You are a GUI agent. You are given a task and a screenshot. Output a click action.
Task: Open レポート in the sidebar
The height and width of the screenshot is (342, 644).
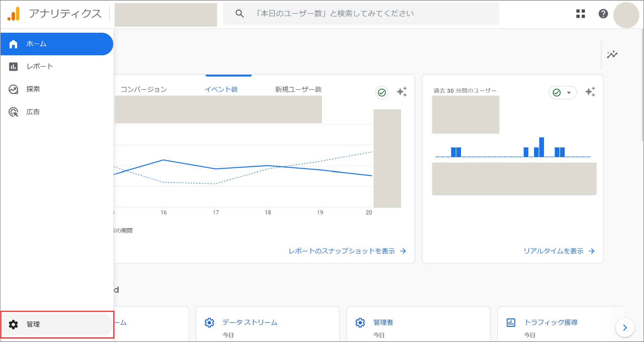pos(57,66)
